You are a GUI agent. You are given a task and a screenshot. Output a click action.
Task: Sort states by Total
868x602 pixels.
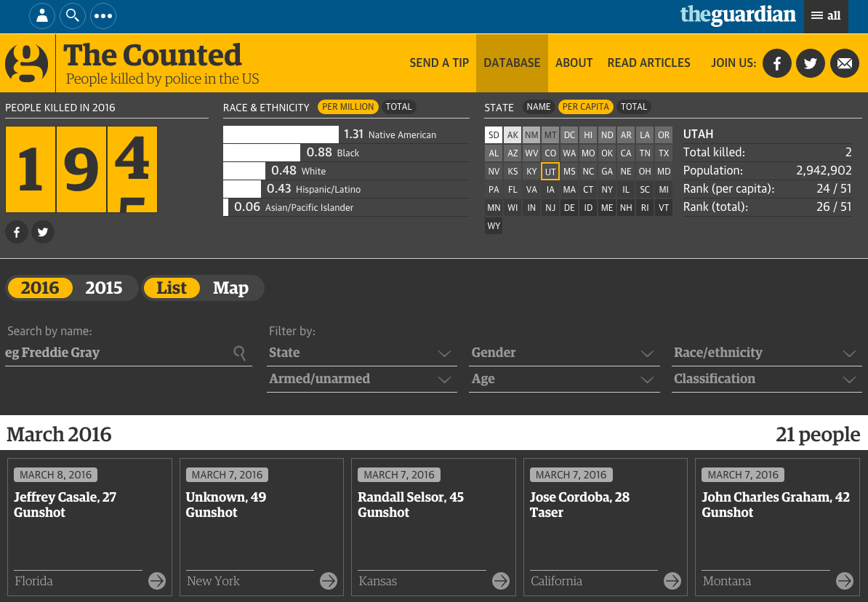pyautogui.click(x=634, y=107)
